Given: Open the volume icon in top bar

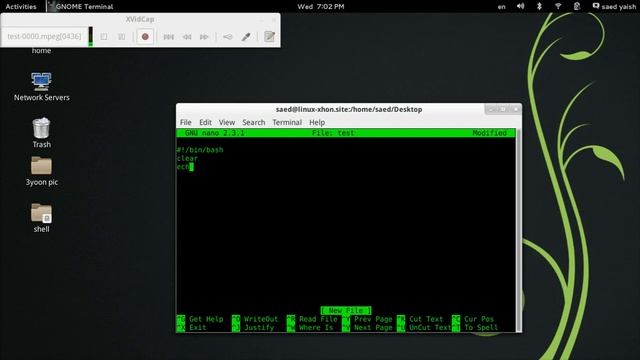Looking at the screenshot, I should click(x=520, y=6).
